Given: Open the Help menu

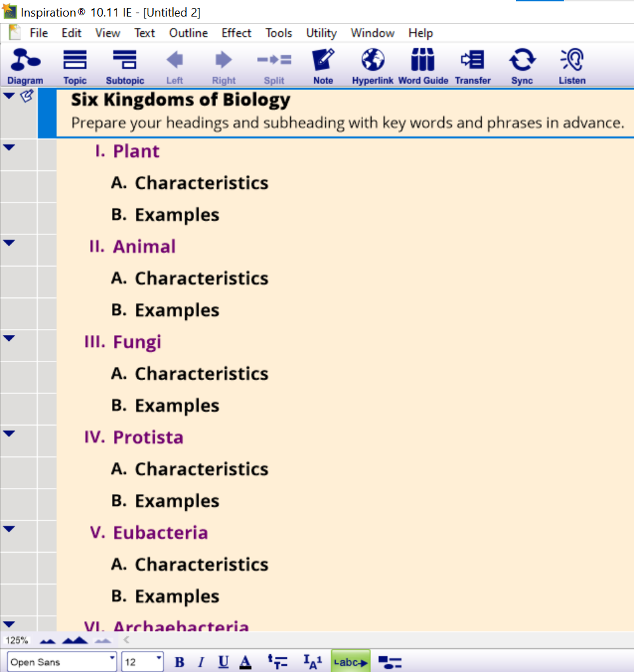Looking at the screenshot, I should pyautogui.click(x=421, y=33).
